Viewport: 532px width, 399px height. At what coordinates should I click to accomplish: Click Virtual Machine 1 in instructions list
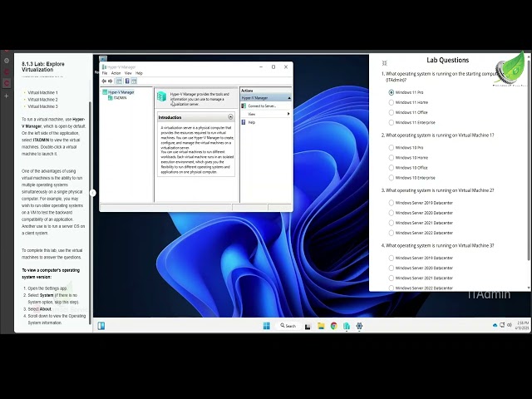(42, 92)
